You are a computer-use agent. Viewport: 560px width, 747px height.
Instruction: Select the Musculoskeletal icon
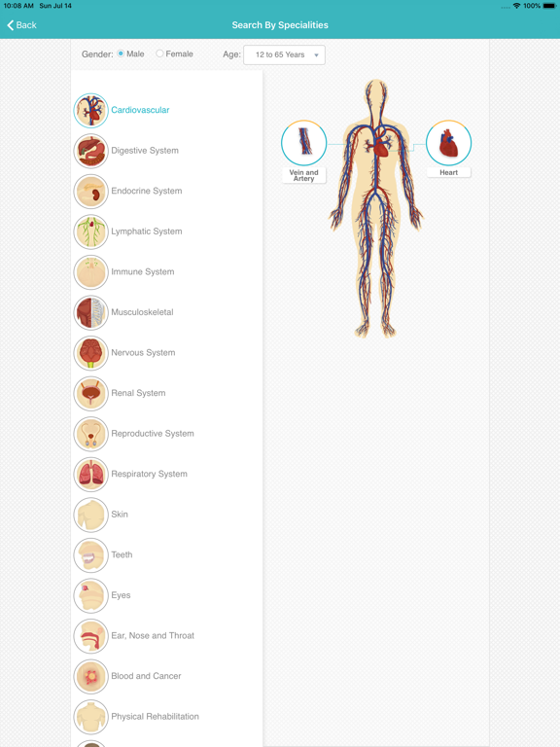point(91,313)
